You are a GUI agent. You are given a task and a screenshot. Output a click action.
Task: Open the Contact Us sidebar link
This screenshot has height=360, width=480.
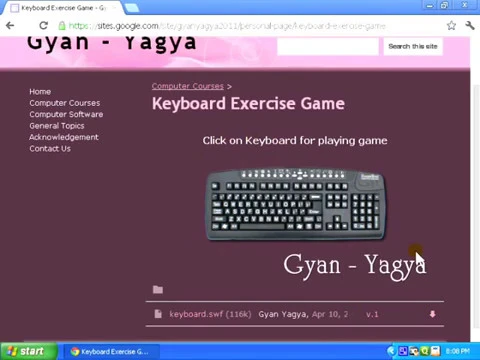50,148
